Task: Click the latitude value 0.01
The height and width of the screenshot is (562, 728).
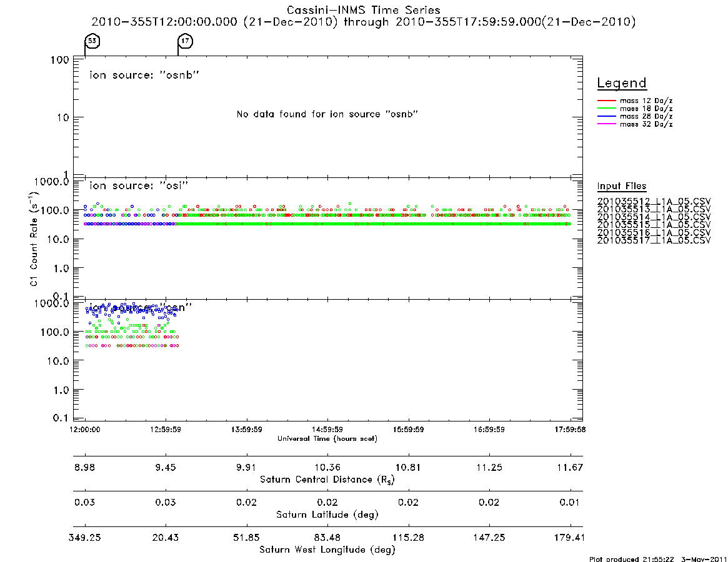Action: (x=570, y=502)
